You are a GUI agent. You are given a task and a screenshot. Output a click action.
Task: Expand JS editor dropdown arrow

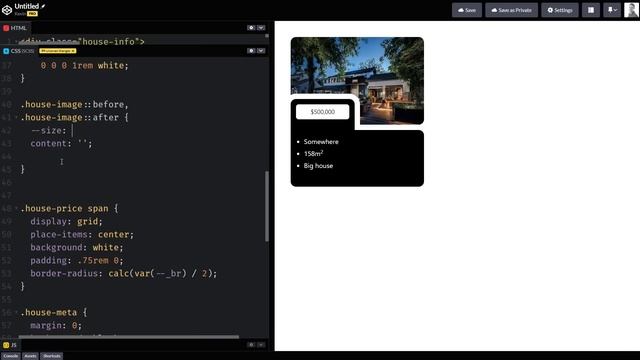tap(261, 345)
